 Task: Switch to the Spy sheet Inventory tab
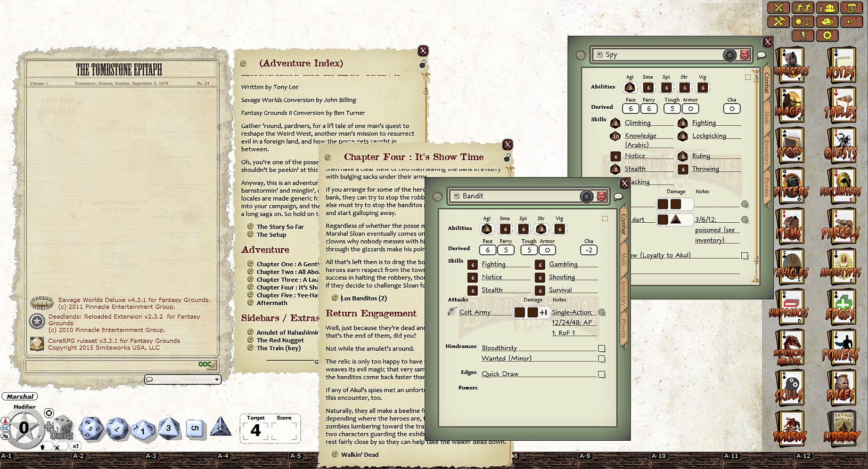click(x=766, y=152)
